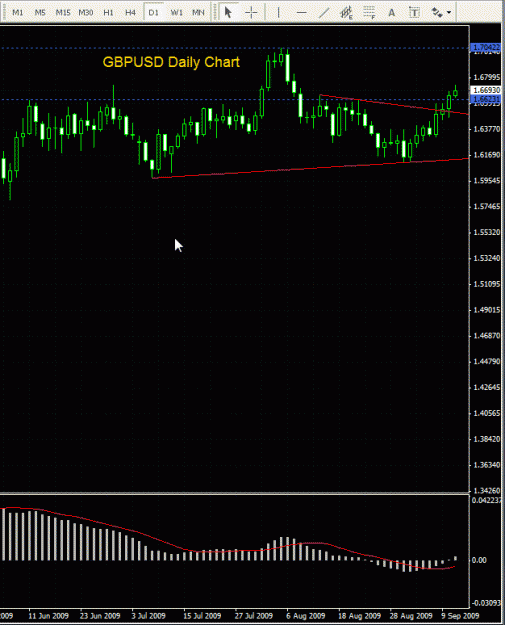This screenshot has height=625, width=505.
Task: Switch chart to M1 timeframe
Action: (x=18, y=12)
